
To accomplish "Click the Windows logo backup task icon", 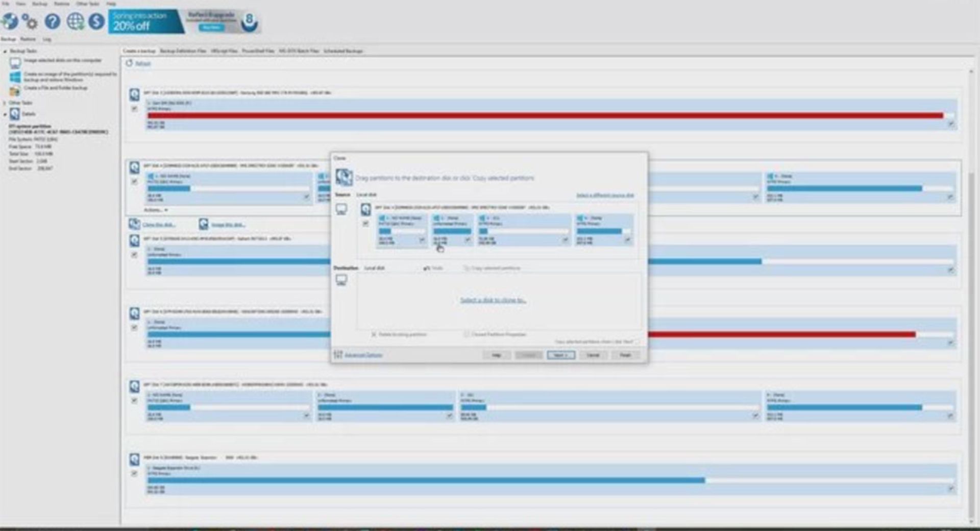I will click(15, 77).
